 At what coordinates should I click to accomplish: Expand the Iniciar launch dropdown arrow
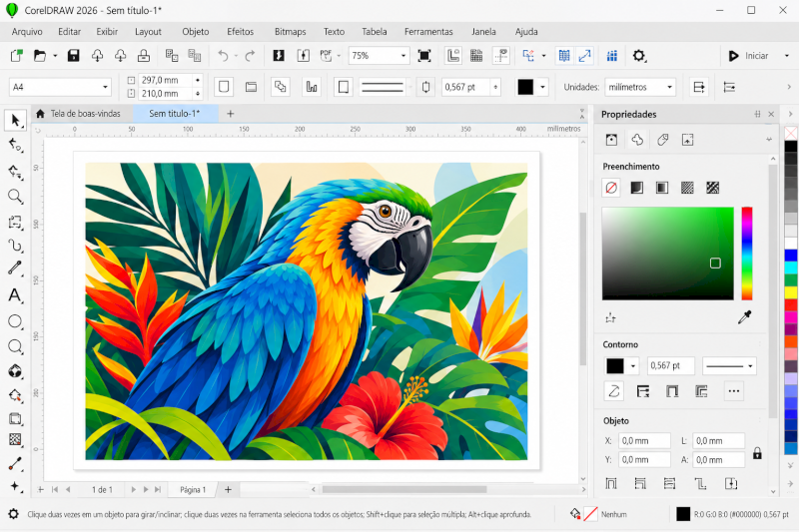786,56
